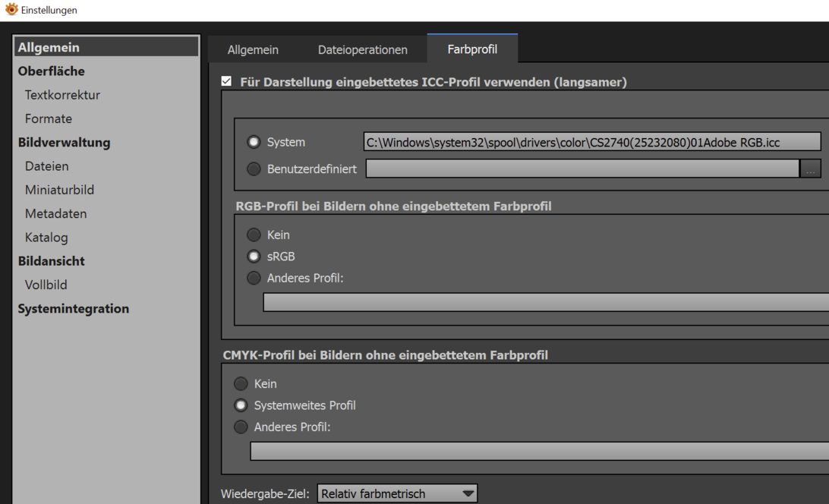
Task: Choose Kein for RGB profile
Action: (254, 235)
